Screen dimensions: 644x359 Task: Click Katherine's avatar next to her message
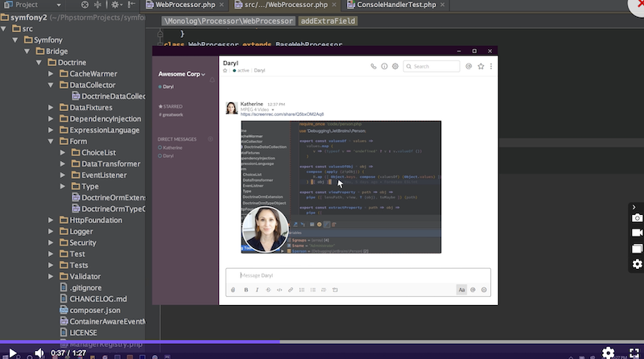(232, 108)
